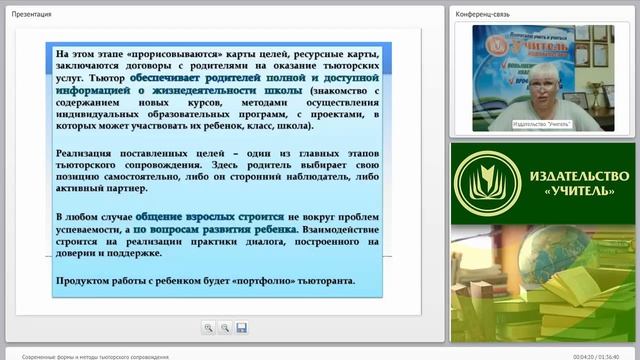Click the Издательство «Учитель» green banner
640x360 pixels.
(x=543, y=183)
